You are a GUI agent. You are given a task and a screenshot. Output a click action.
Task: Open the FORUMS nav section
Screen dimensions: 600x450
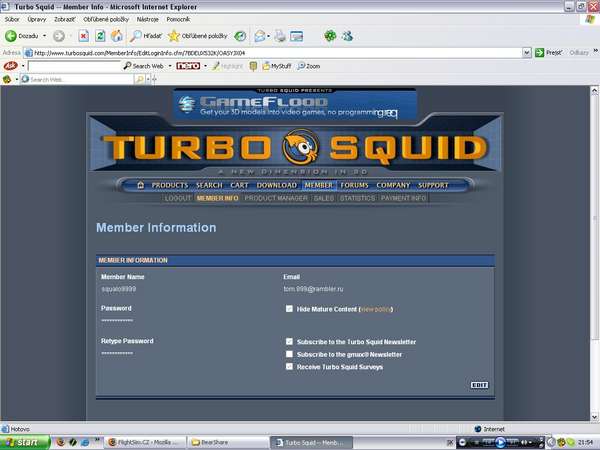354,185
